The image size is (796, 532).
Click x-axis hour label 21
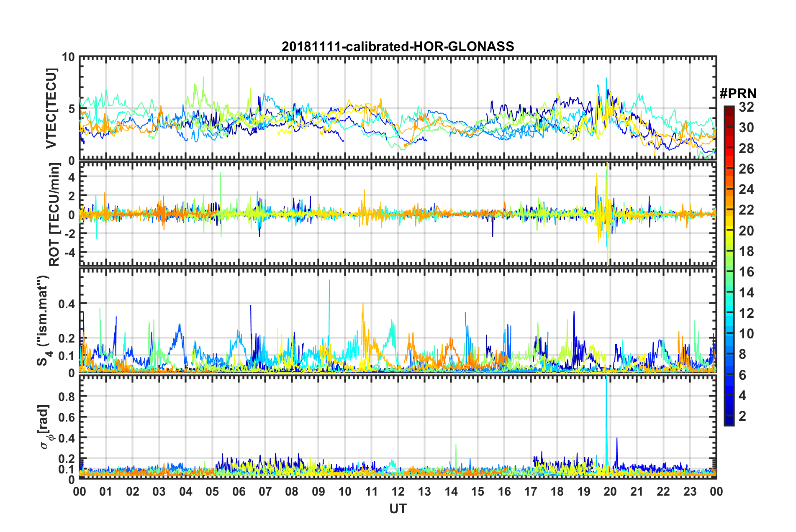pos(637,491)
